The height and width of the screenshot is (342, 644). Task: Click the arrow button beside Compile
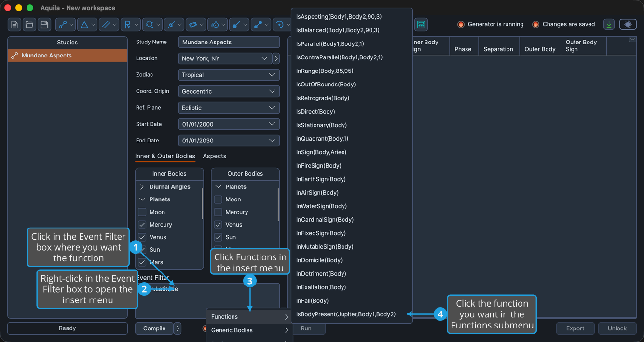tap(178, 328)
